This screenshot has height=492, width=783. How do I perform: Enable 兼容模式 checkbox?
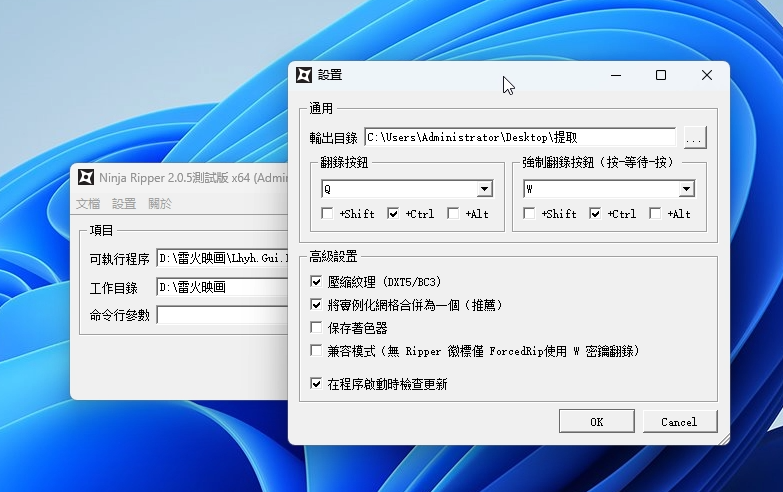pos(316,351)
